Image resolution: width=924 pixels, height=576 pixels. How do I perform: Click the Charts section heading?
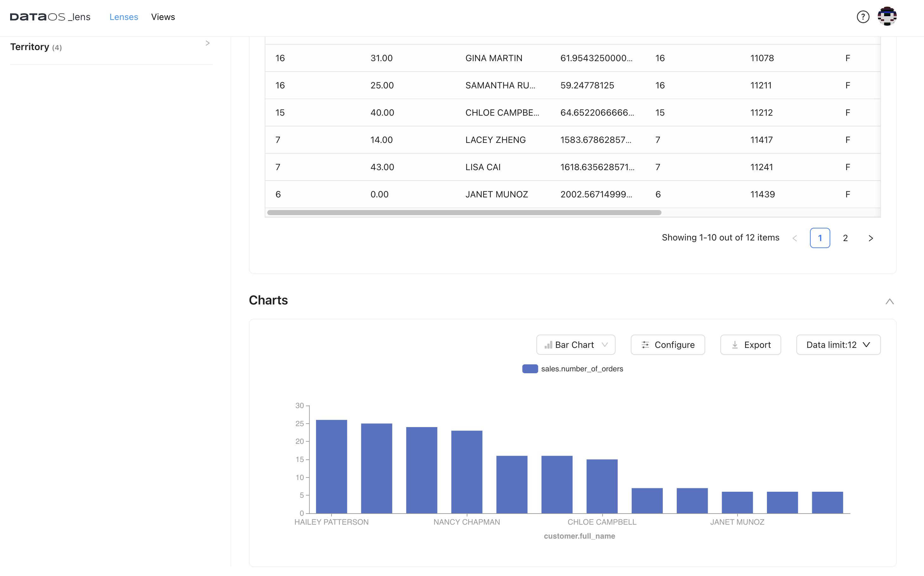pyautogui.click(x=268, y=300)
